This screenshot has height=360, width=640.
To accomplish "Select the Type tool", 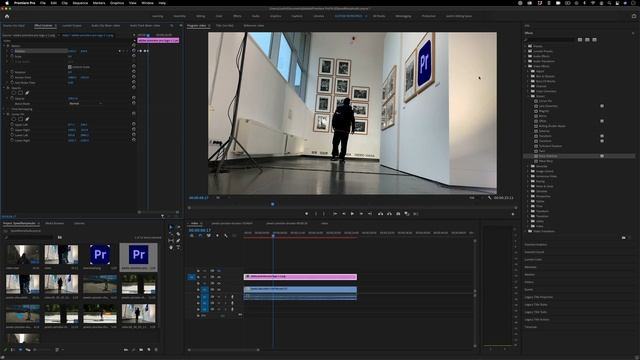I will [178, 247].
